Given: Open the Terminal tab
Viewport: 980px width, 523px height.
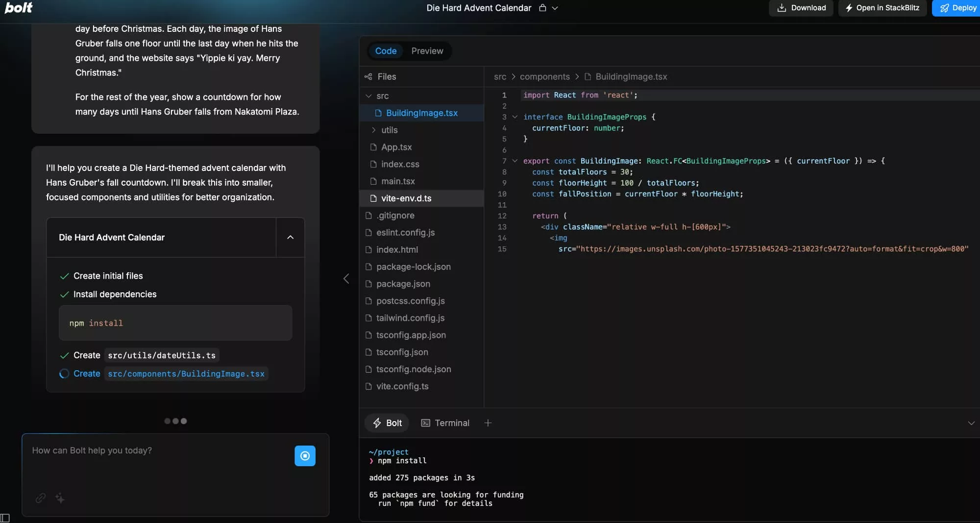Looking at the screenshot, I should [x=445, y=423].
